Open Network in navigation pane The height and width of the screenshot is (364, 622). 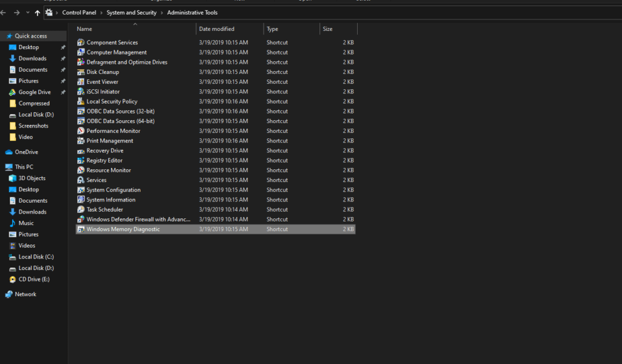coord(26,294)
